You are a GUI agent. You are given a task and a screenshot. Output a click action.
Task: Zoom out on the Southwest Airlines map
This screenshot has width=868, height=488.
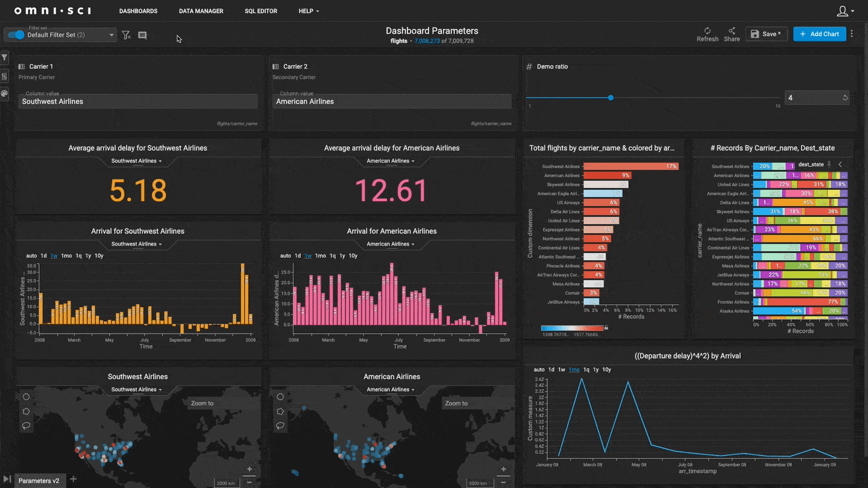coord(250,482)
